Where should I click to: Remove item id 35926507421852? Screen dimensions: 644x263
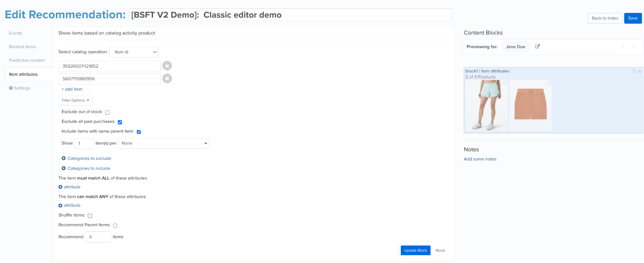coord(167,66)
